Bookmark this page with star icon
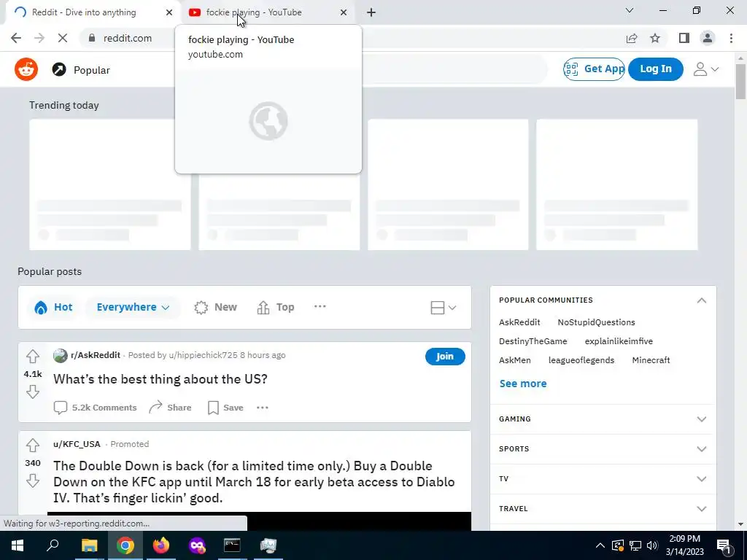The image size is (747, 560). click(x=655, y=38)
